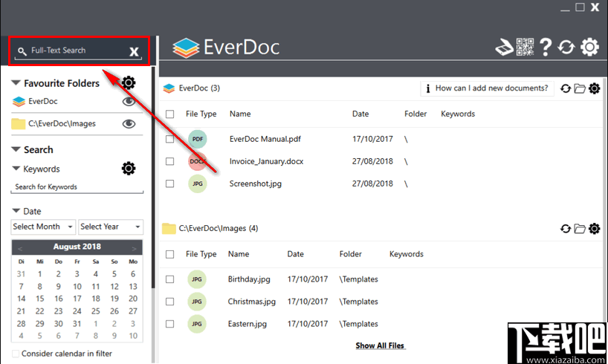
Task: Open Eastern.jpg file name
Action: [x=248, y=324]
